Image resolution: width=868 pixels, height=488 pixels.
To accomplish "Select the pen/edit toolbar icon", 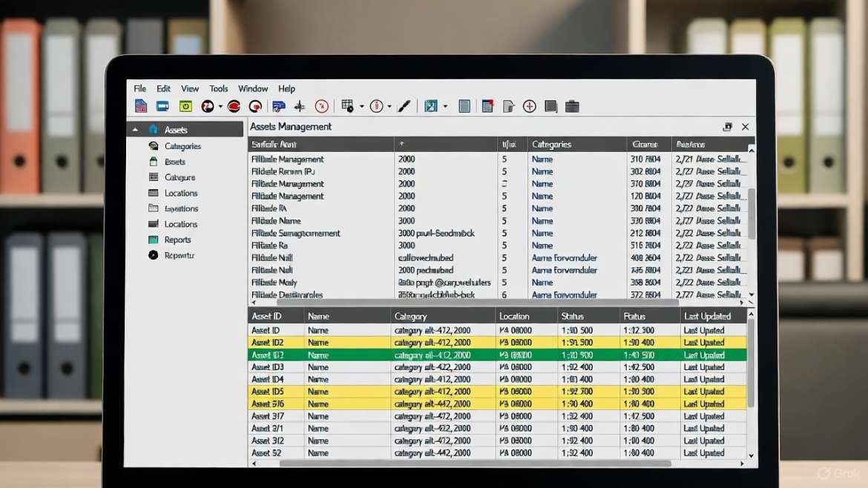I will [x=404, y=105].
